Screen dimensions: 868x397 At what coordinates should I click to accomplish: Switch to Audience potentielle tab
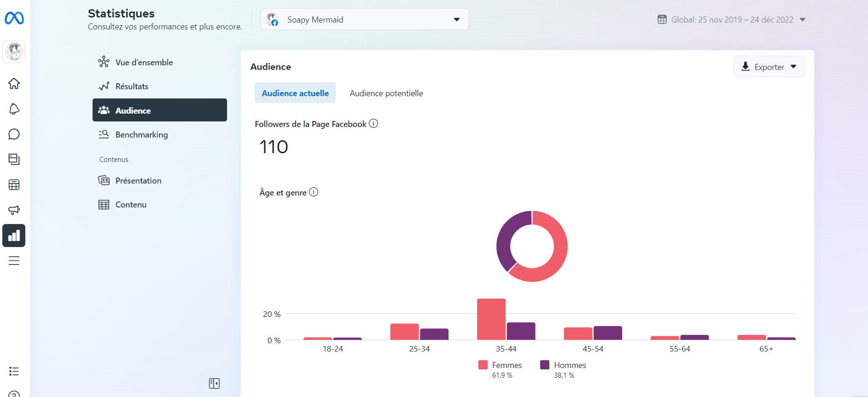pos(386,93)
